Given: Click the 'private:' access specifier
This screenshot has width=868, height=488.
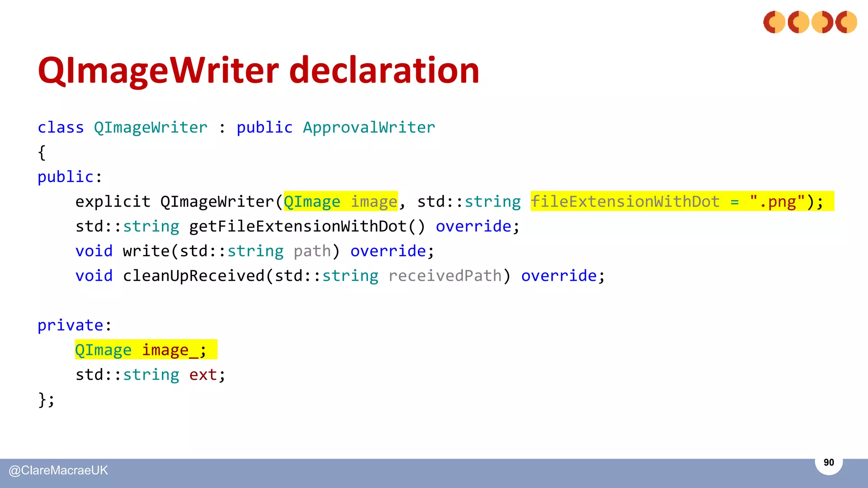Looking at the screenshot, I should click(x=75, y=325).
